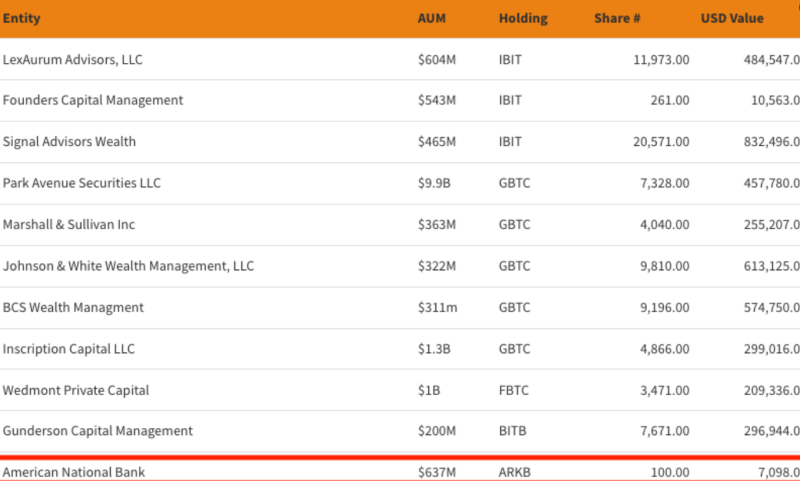Select Inscription Capital LLC entity name
The width and height of the screenshot is (800, 481).
click(x=68, y=349)
